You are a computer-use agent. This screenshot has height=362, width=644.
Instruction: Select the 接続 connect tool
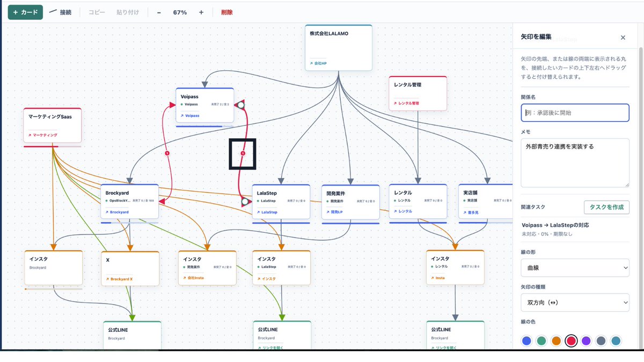click(61, 12)
